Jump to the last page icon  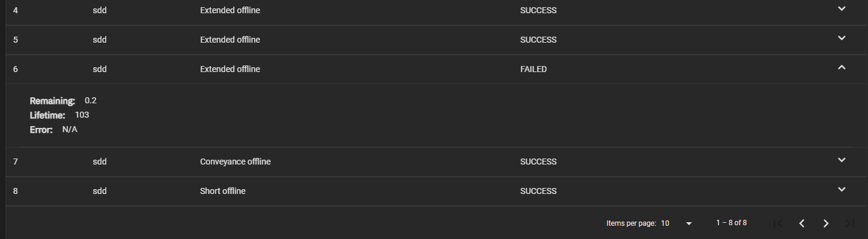pos(850,223)
